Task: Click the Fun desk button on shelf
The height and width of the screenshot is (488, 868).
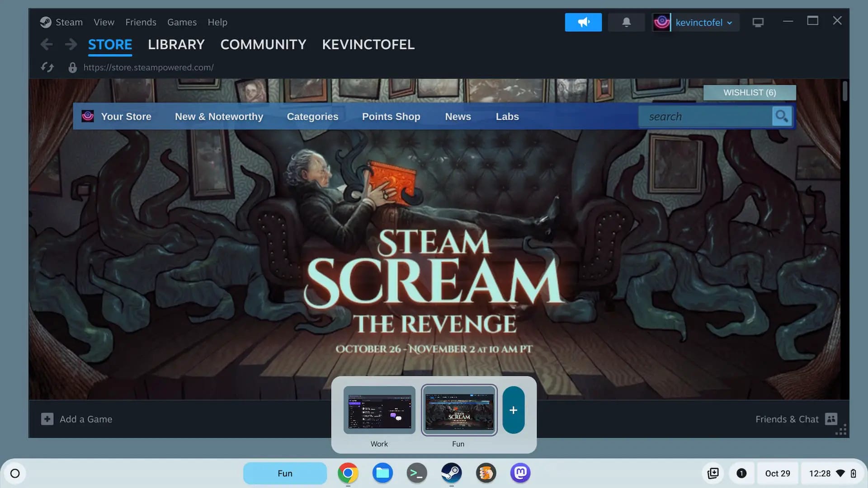Action: point(285,473)
